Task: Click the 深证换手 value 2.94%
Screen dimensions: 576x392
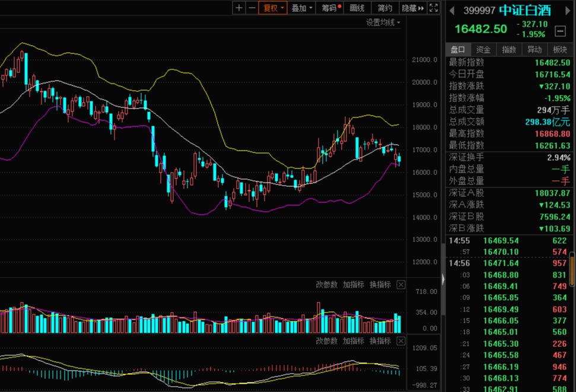Action: pos(559,158)
